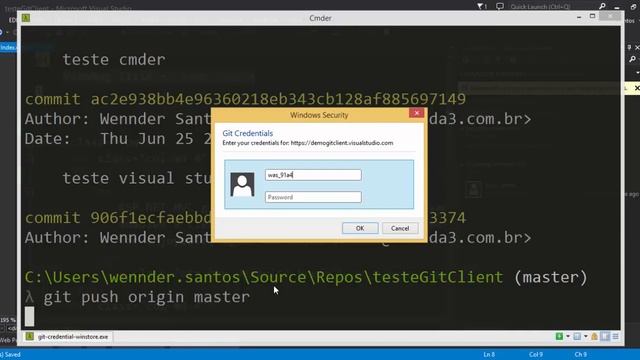Click Ln 8 in Visual Studio status bar
The image size is (640, 360).
click(489, 354)
